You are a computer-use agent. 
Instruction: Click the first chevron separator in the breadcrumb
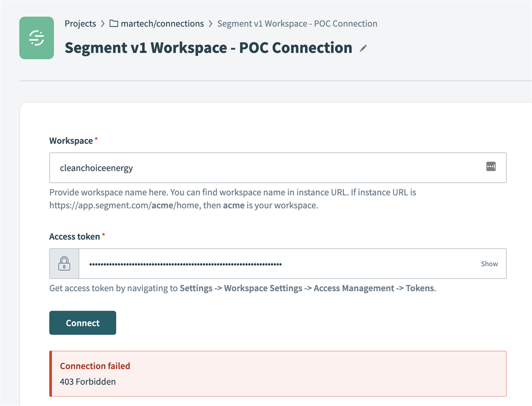pyautogui.click(x=103, y=23)
